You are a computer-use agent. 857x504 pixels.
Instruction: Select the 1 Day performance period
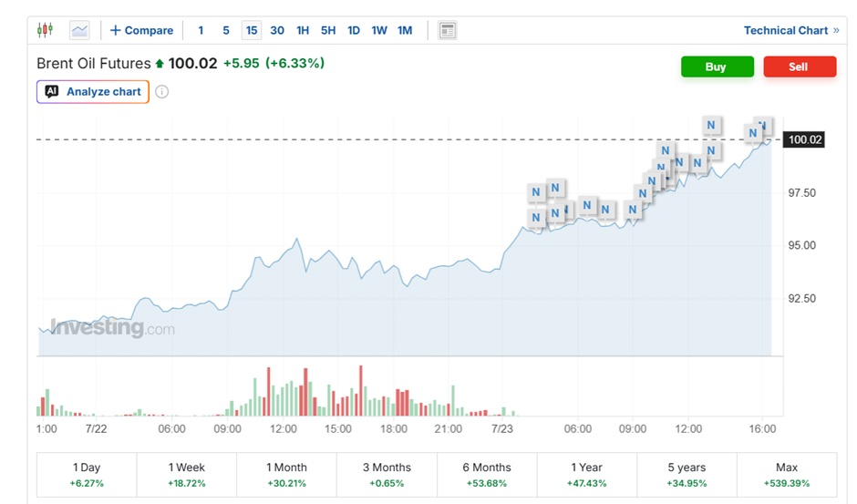coord(87,475)
